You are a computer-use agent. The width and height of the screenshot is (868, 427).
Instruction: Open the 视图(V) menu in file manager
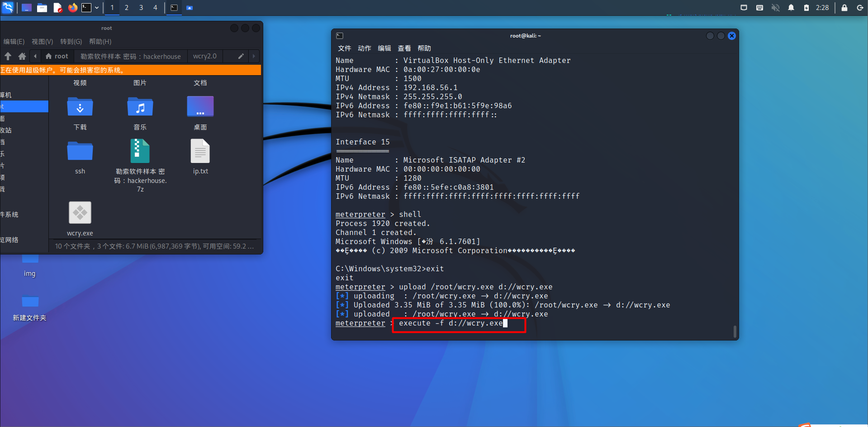click(42, 42)
